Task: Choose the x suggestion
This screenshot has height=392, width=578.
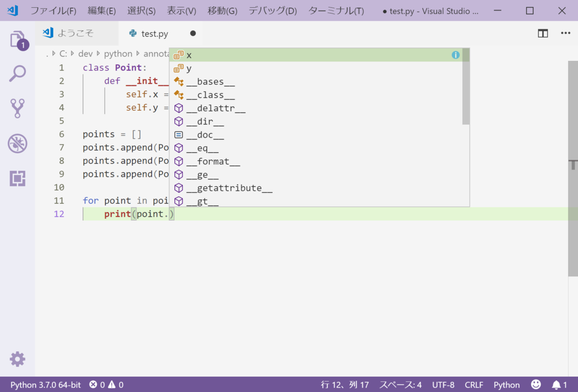Action: click(316, 55)
